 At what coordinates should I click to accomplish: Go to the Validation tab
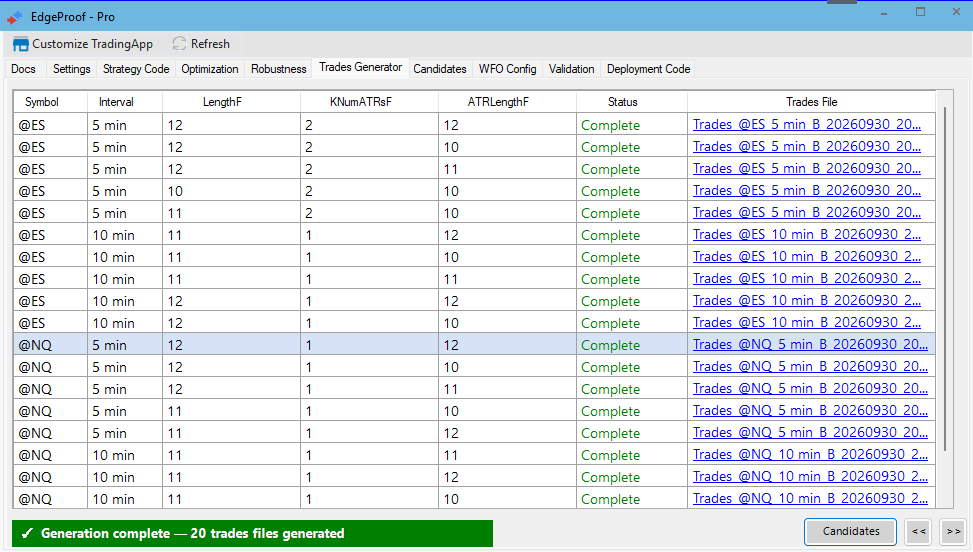point(572,69)
